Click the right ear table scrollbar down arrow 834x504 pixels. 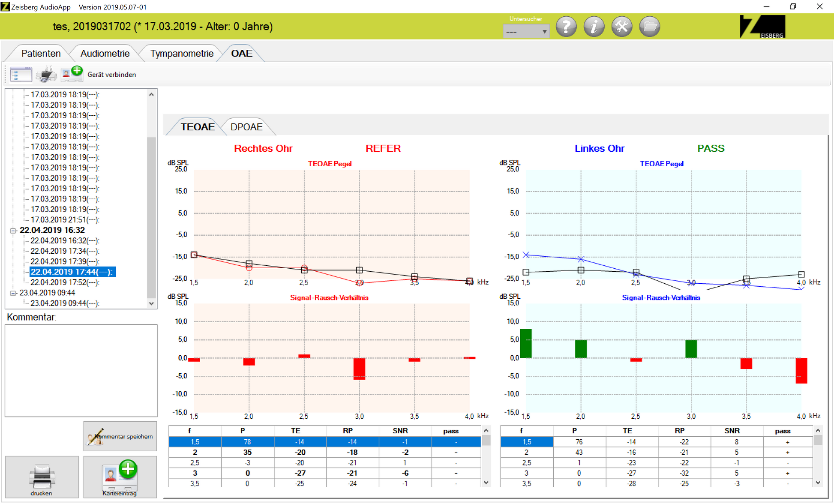(486, 483)
